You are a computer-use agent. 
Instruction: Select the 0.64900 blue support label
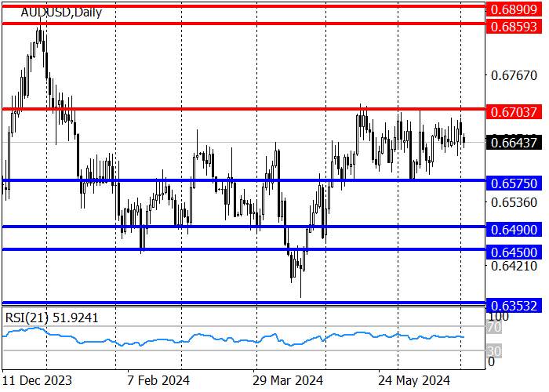[514, 230]
